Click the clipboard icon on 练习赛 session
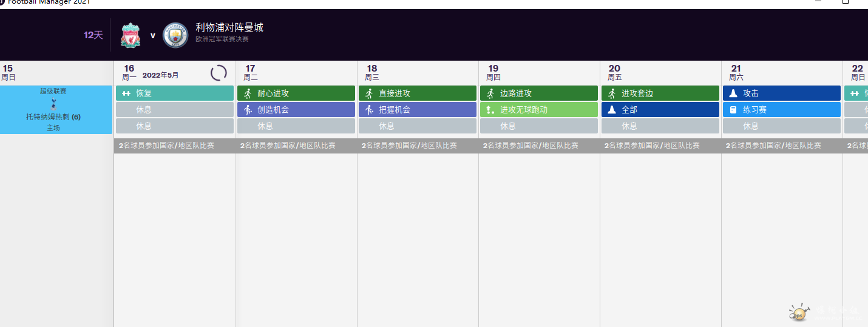 [733, 110]
